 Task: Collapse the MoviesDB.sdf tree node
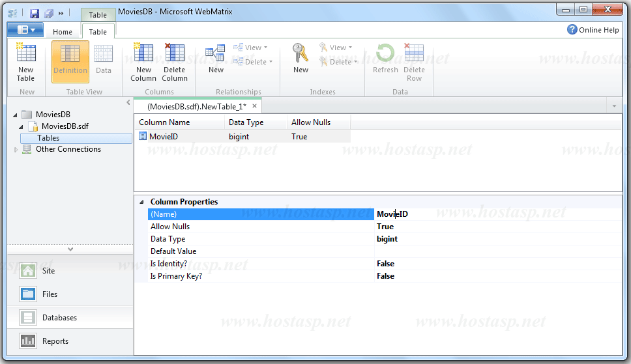(21, 127)
